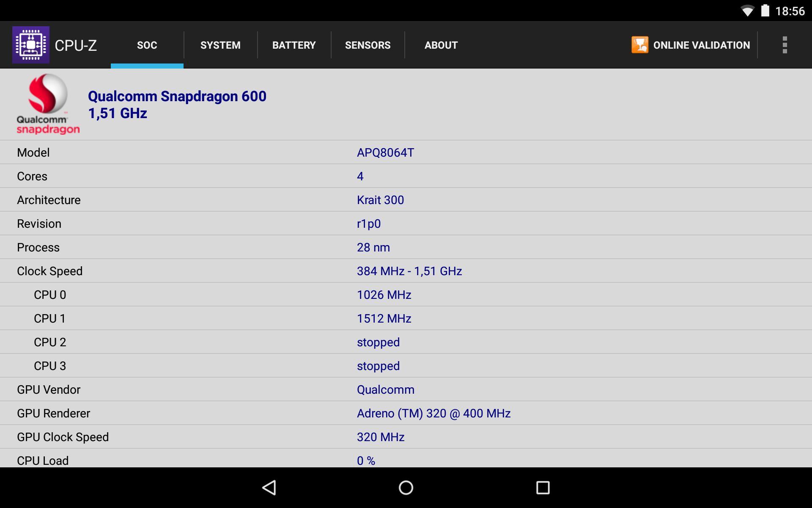Tap the Qualcomm GPU vendor value
This screenshot has height=508, width=812.
click(x=386, y=389)
